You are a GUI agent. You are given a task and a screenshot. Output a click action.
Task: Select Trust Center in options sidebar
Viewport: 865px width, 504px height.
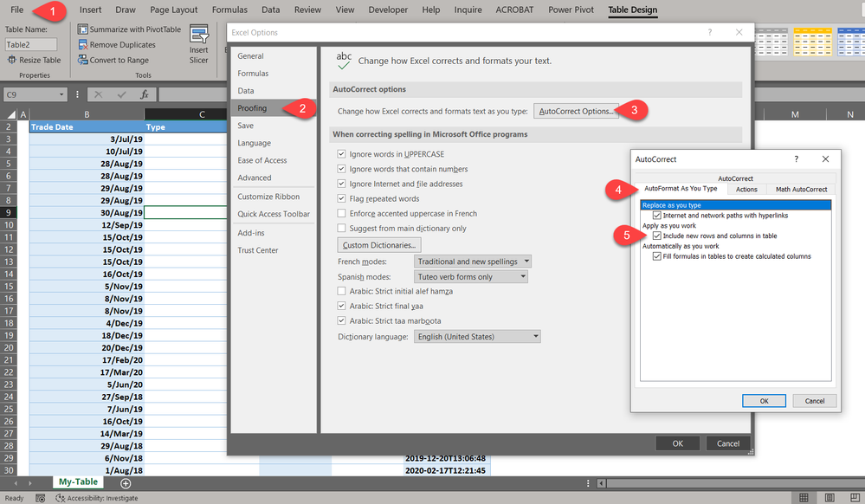tap(273, 250)
